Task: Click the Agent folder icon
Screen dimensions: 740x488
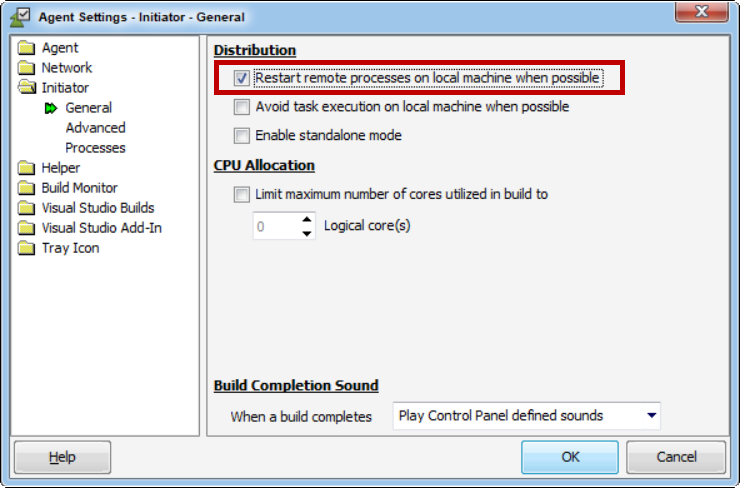Action: tap(26, 48)
